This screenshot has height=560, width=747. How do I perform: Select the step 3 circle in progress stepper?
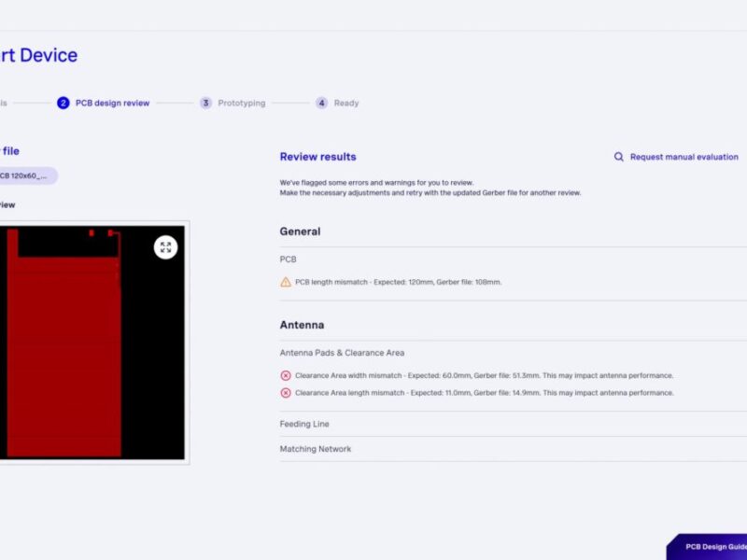[x=205, y=103]
